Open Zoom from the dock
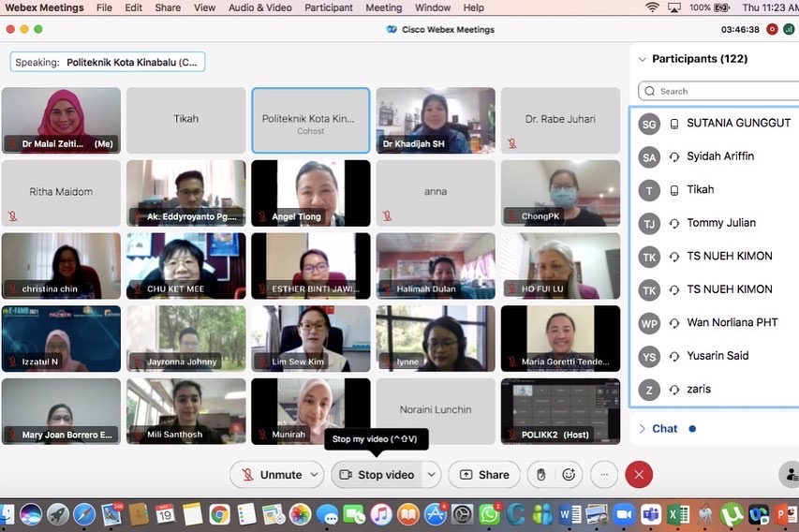 pyautogui.click(x=624, y=514)
